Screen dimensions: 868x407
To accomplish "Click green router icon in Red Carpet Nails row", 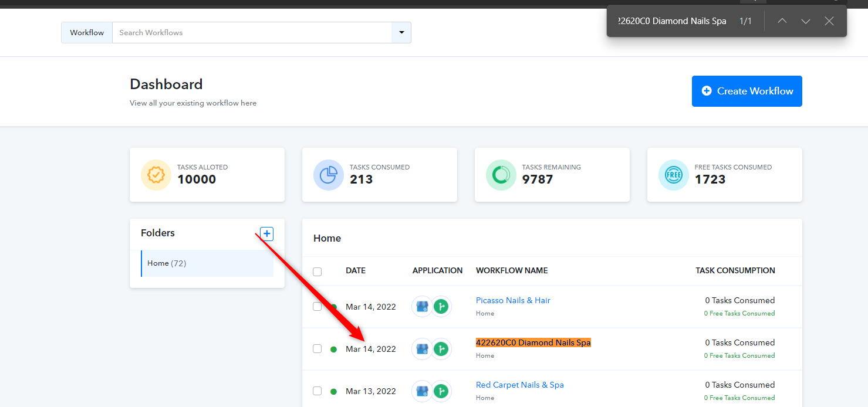I will click(441, 391).
